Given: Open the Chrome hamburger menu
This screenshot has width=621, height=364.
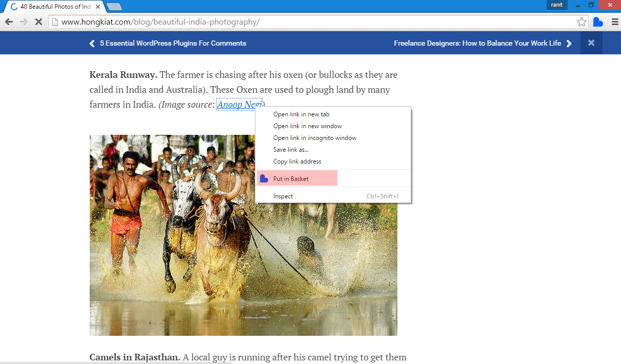Looking at the screenshot, I should (614, 22).
